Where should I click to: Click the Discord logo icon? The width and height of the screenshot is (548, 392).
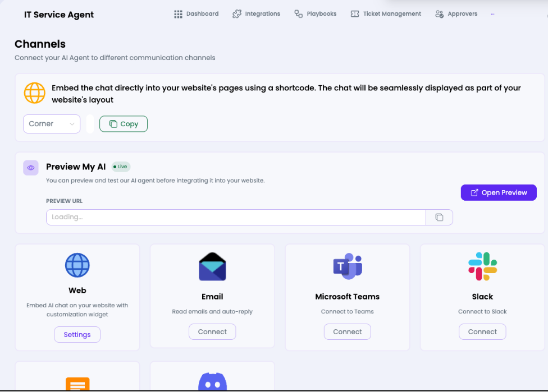[x=212, y=381]
